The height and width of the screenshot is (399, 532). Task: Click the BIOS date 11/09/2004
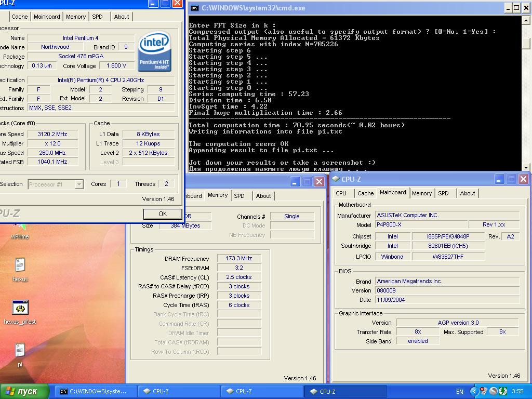click(x=447, y=300)
